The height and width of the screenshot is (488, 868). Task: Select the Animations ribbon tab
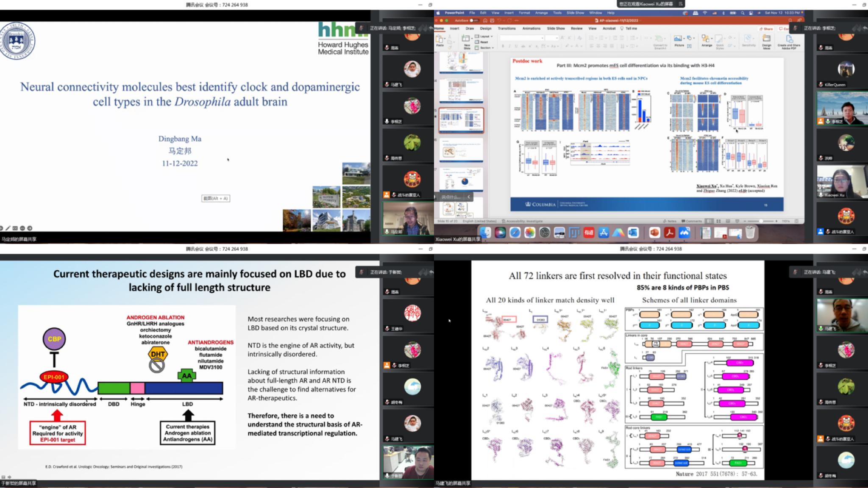531,28
